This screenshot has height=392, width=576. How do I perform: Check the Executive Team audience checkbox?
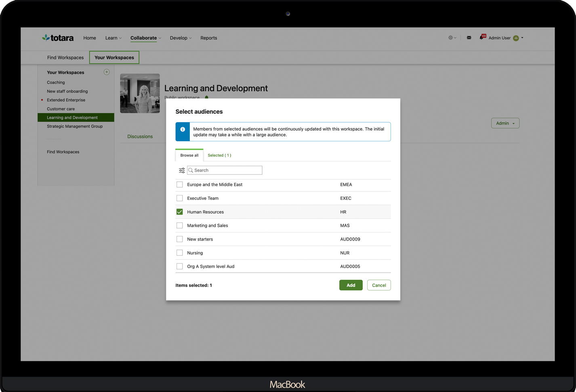coord(179,198)
